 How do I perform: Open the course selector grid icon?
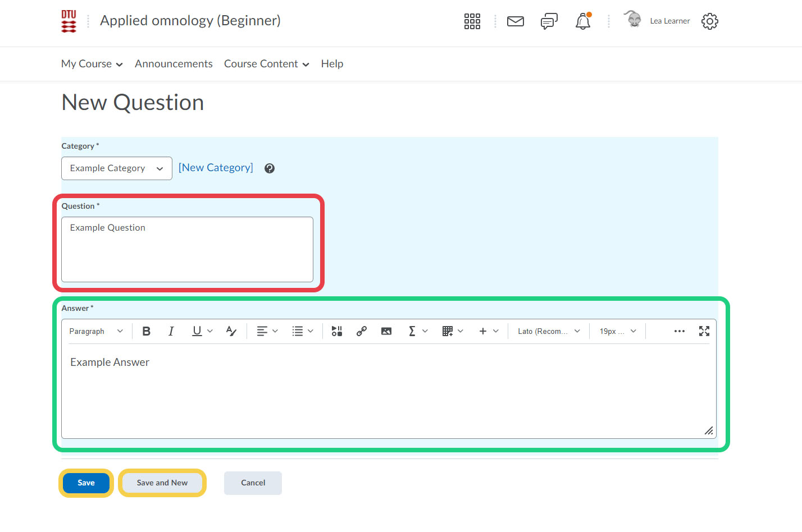pyautogui.click(x=472, y=21)
